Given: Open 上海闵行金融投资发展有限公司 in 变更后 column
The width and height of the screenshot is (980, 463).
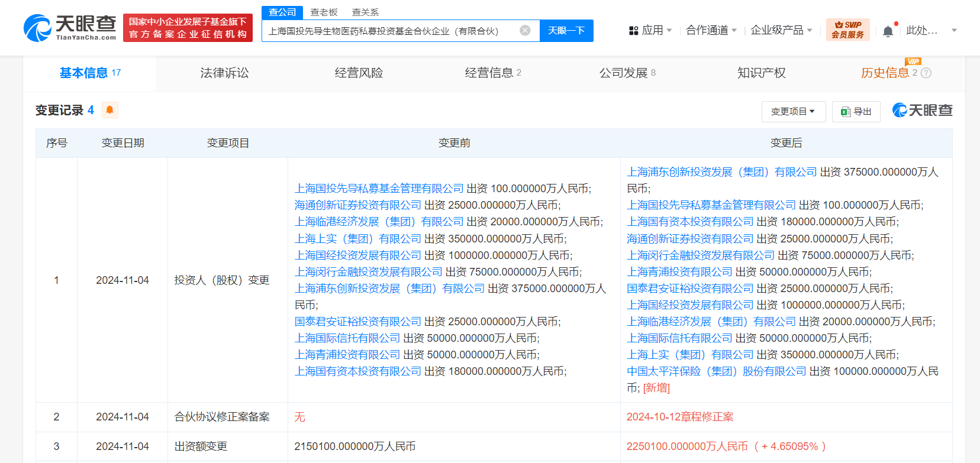Looking at the screenshot, I should [701, 255].
